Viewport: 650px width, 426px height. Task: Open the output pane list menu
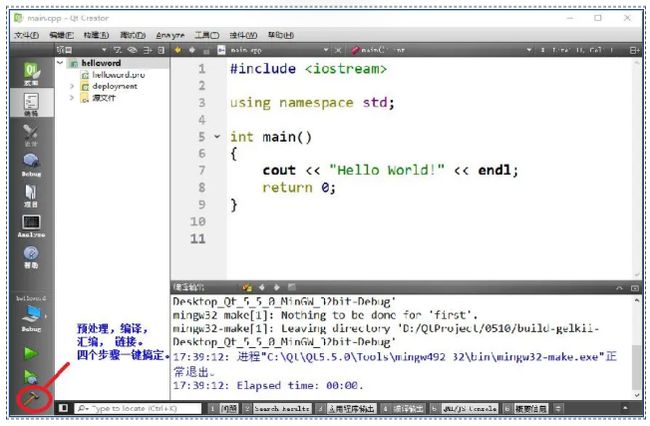pos(559,409)
